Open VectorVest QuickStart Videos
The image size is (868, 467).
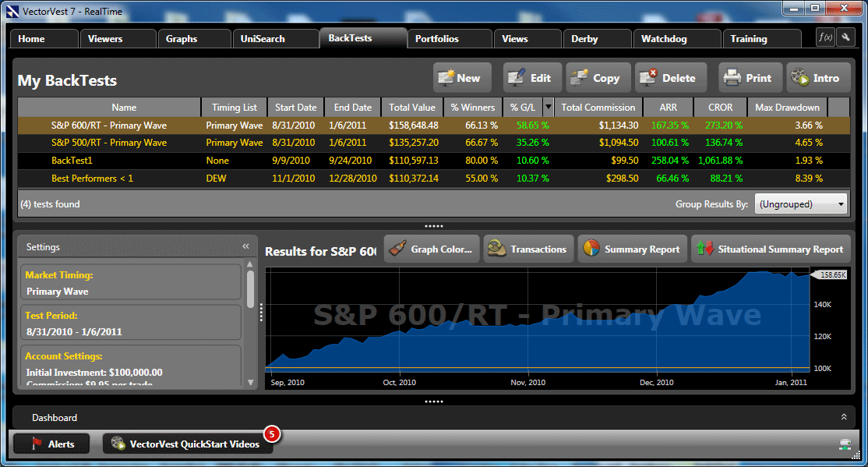187,444
